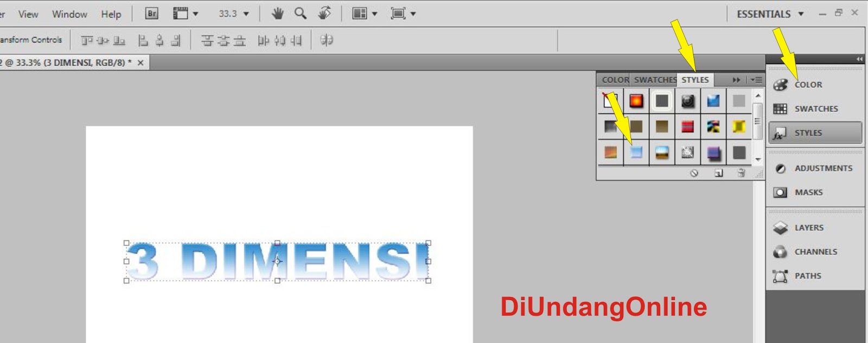
Task: Align horizontal centers of layers
Action: pyautogui.click(x=159, y=40)
